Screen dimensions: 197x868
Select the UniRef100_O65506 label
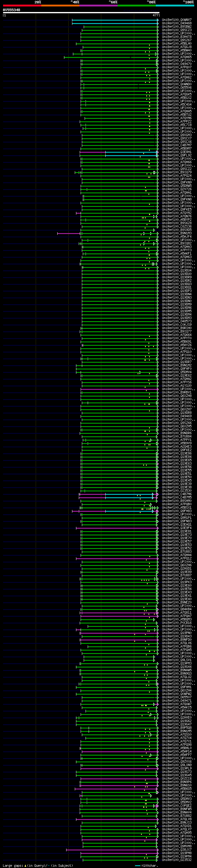[176, 88]
